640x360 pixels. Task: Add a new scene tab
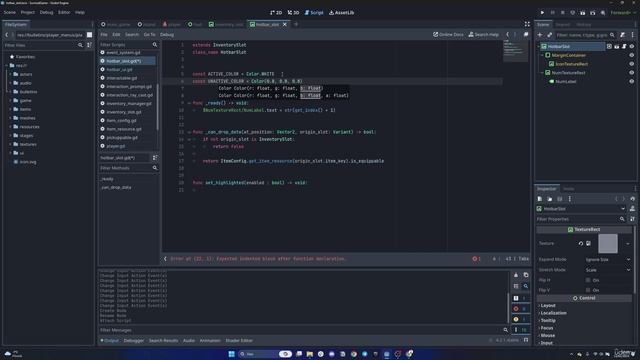pyautogui.click(x=296, y=24)
